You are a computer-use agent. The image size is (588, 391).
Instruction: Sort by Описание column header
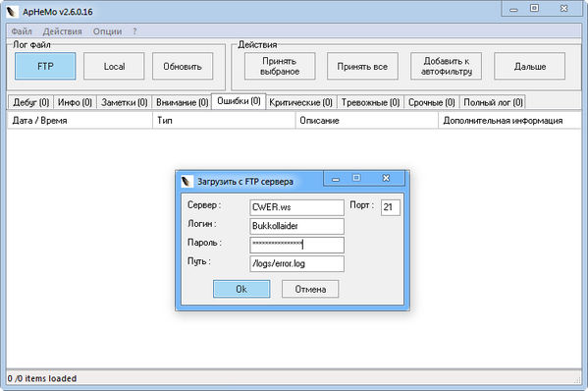click(x=367, y=121)
